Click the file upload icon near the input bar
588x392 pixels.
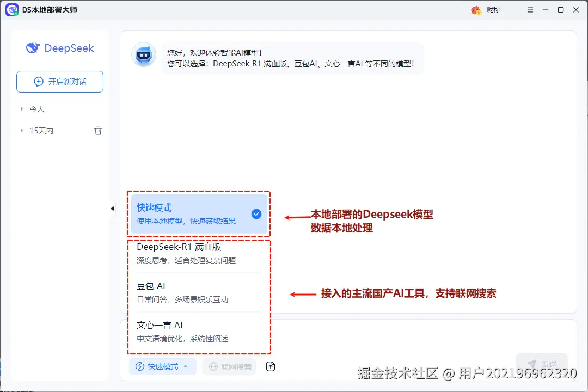pyautogui.click(x=271, y=366)
